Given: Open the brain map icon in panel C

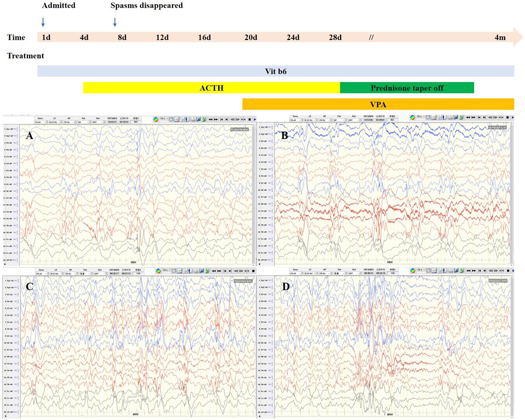Looking at the screenshot, I should pyautogui.click(x=158, y=271).
